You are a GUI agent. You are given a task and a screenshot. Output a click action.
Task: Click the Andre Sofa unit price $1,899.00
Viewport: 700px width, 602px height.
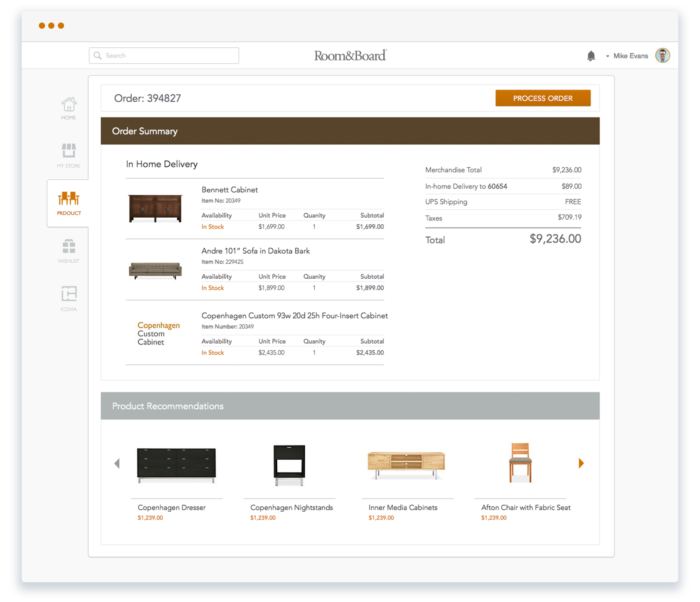point(272,288)
